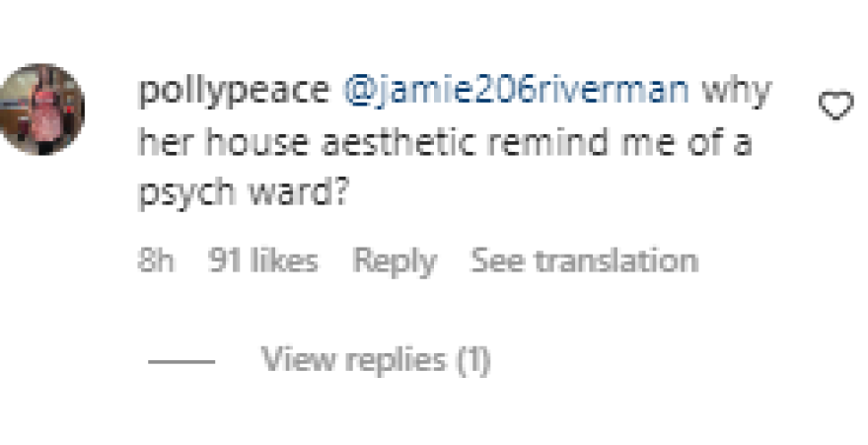
Task: Select the 'psych ward?' comment text
Action: point(243,192)
